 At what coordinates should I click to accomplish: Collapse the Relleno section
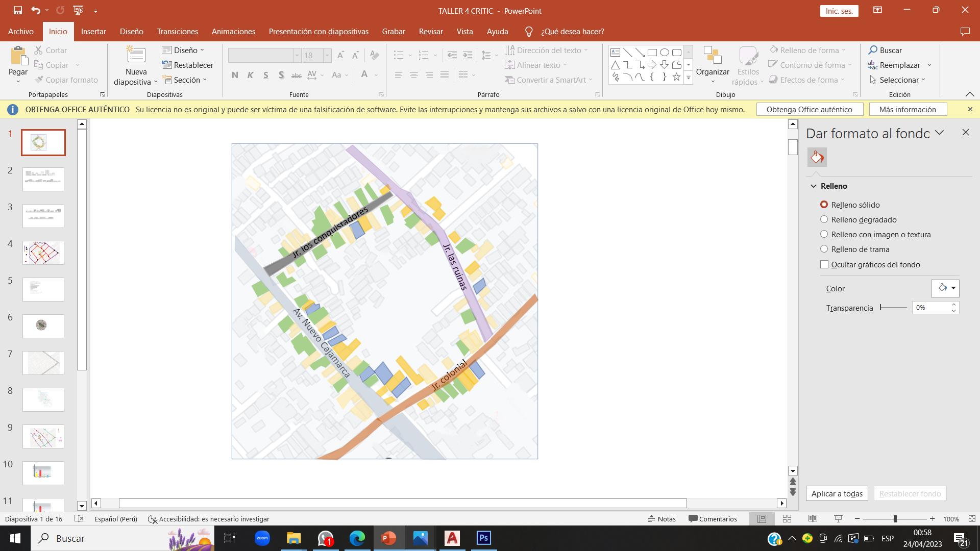pos(814,186)
